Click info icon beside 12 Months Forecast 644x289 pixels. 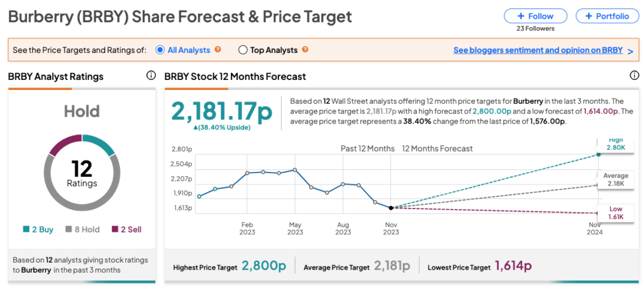click(x=635, y=76)
